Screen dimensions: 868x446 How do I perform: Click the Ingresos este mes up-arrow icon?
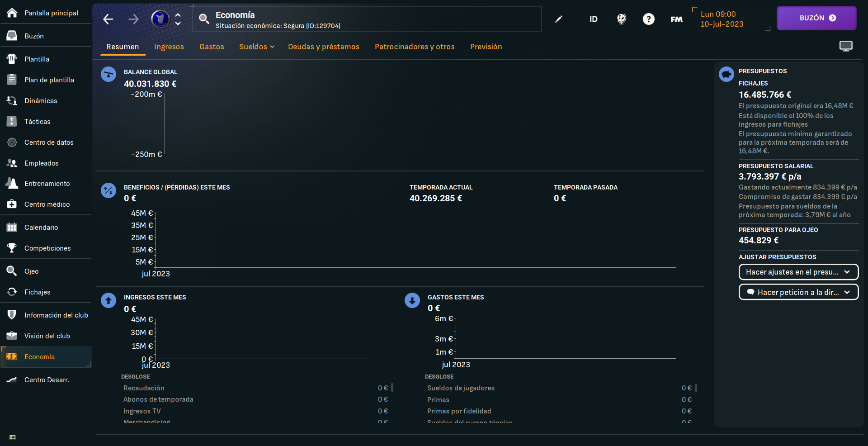[x=108, y=300]
